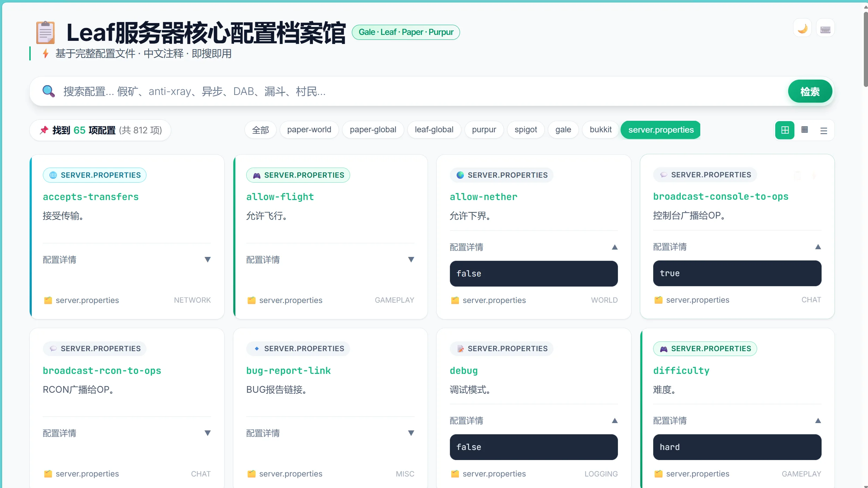Screen dimensions: 868x488
Task: Click the gamepad icon on the allow-flight badge
Action: (257, 175)
